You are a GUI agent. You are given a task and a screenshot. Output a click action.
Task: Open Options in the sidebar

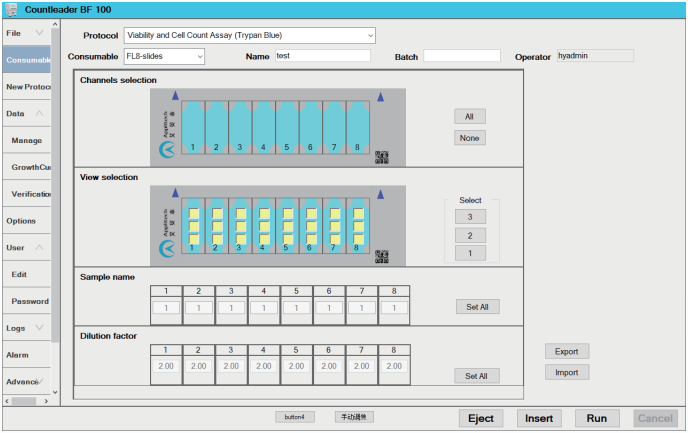point(27,221)
